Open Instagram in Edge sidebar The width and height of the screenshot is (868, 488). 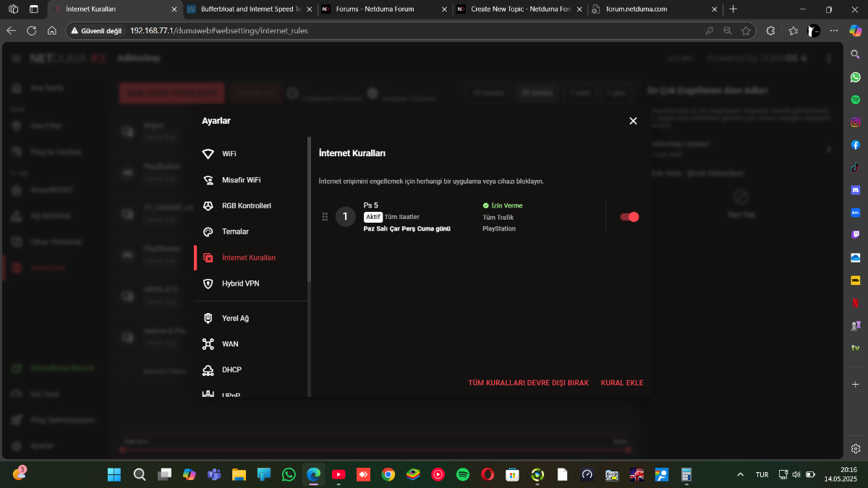(x=856, y=122)
